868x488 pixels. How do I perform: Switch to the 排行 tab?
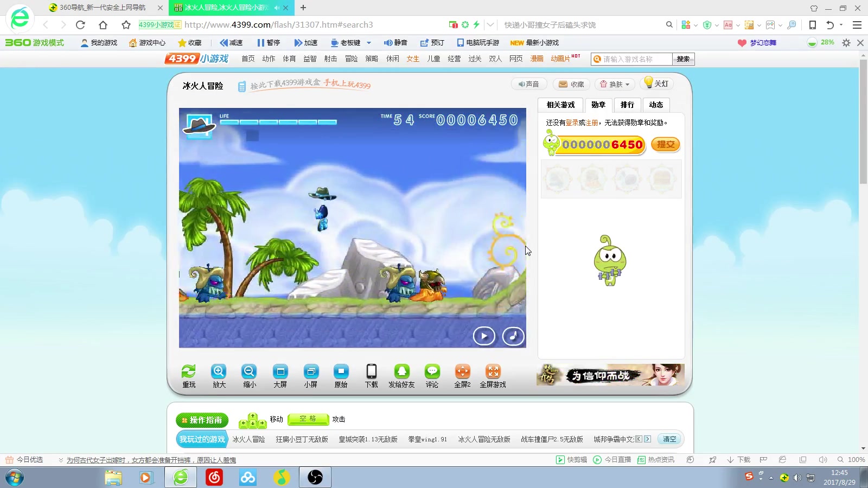click(627, 105)
